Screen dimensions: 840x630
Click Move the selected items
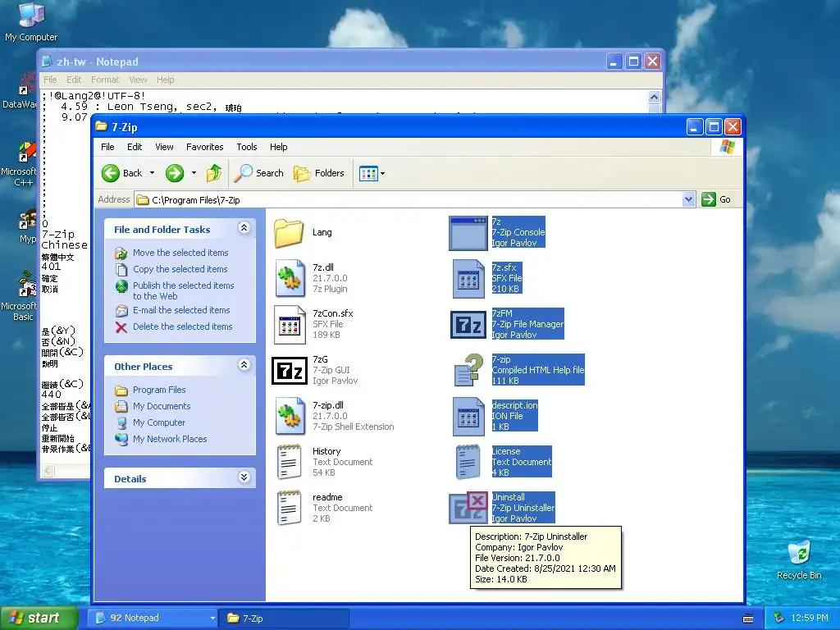(x=180, y=253)
